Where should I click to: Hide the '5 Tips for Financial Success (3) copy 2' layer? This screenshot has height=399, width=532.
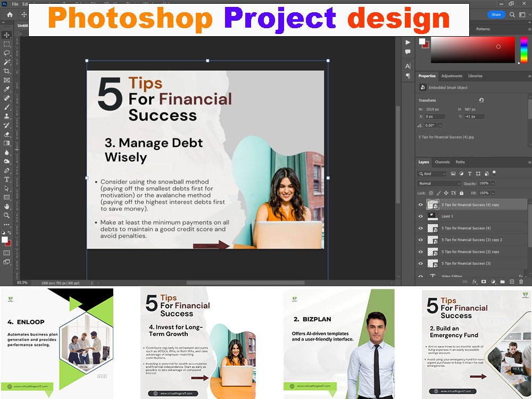pos(421,239)
